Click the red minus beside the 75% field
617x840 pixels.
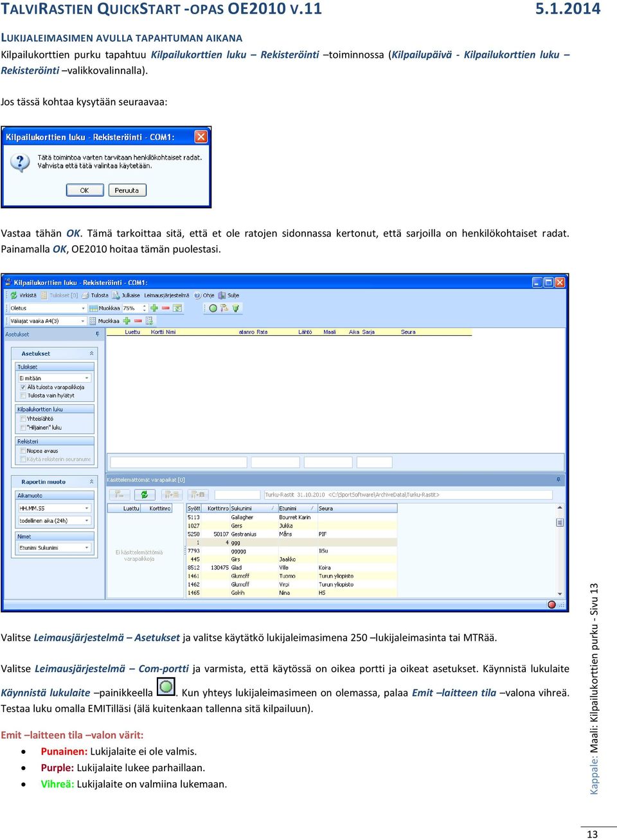click(165, 308)
